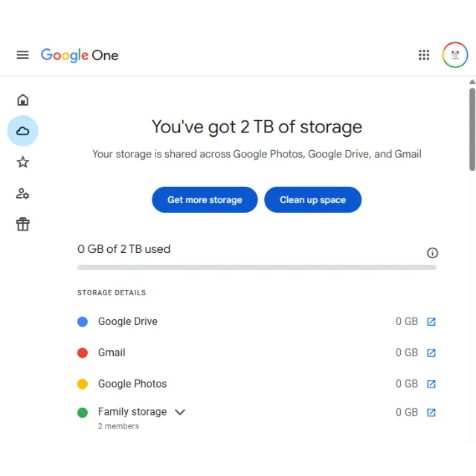Screen dimensions: 476x476
Task: Click the storage usage progress bar
Action: click(x=257, y=267)
